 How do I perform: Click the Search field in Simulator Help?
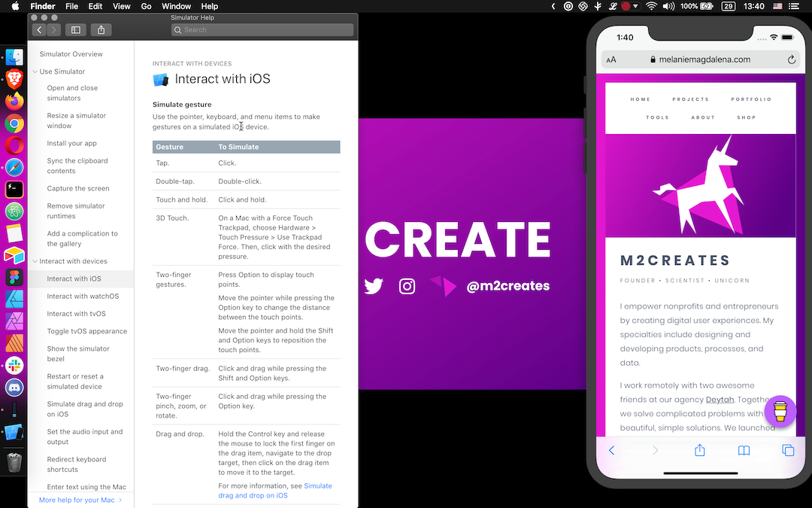(x=262, y=29)
